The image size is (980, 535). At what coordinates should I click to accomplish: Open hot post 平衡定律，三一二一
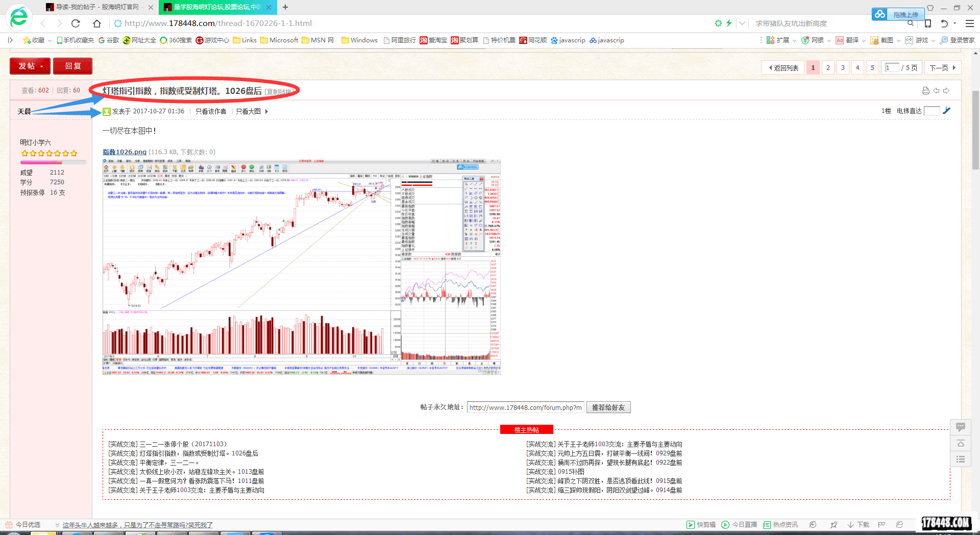[x=169, y=463]
